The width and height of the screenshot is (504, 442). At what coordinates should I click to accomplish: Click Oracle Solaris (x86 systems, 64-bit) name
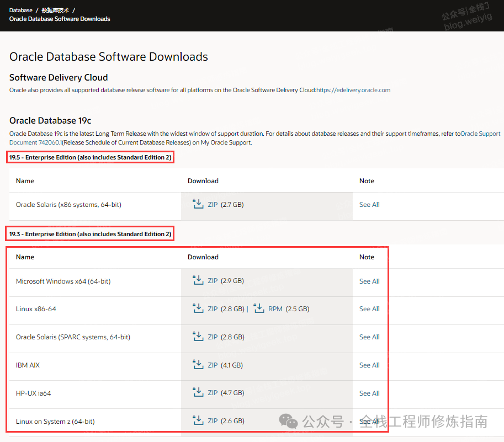(x=68, y=205)
